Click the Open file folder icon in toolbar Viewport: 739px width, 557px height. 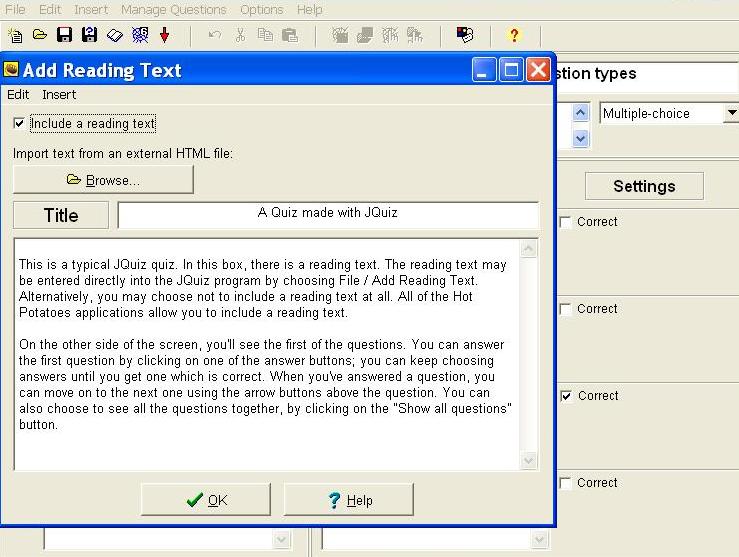click(40, 35)
